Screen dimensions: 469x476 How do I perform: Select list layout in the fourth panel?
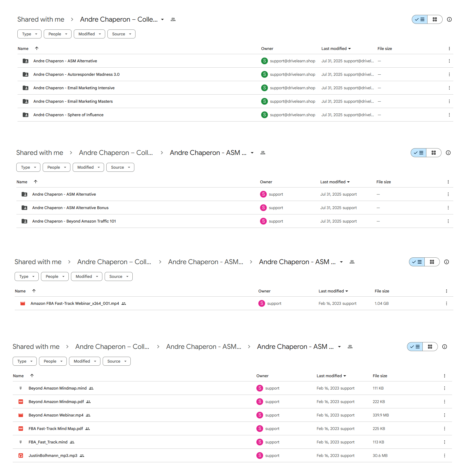415,347
